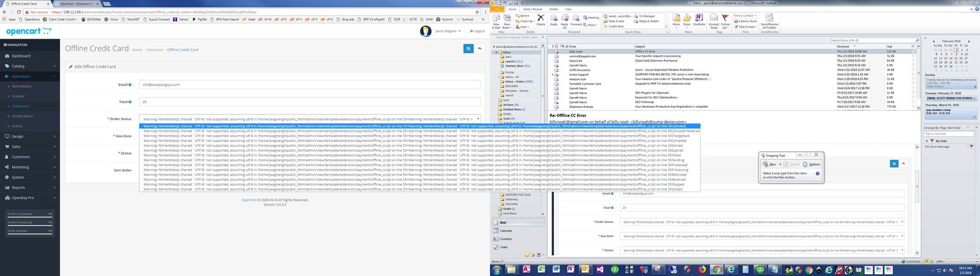The image size is (980, 276).
Task: Click Logout link in OpenCart header
Action: pos(477,31)
